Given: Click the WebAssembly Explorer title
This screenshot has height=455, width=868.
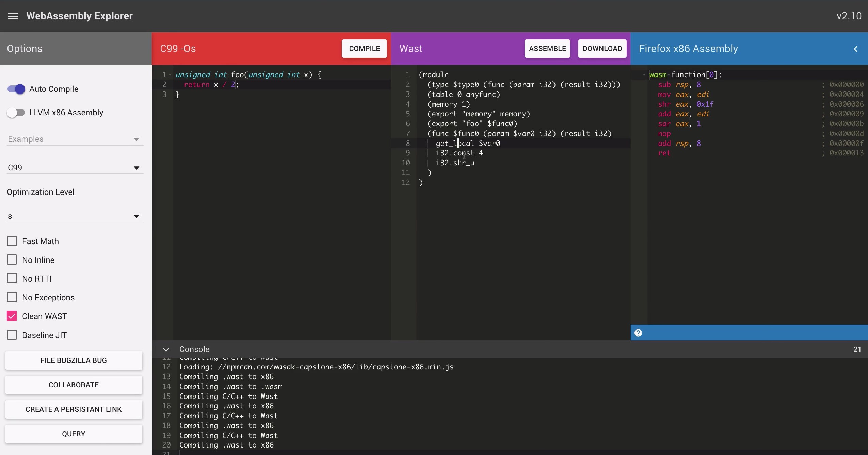Looking at the screenshot, I should [x=79, y=16].
